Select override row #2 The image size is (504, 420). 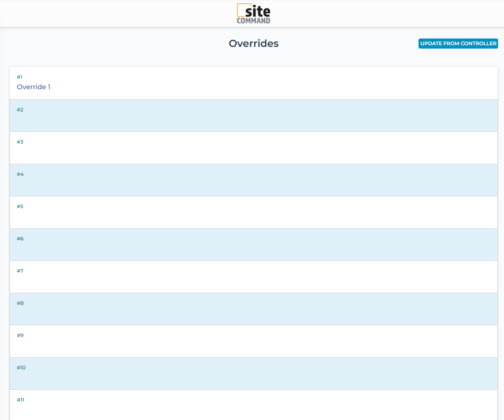point(253,116)
